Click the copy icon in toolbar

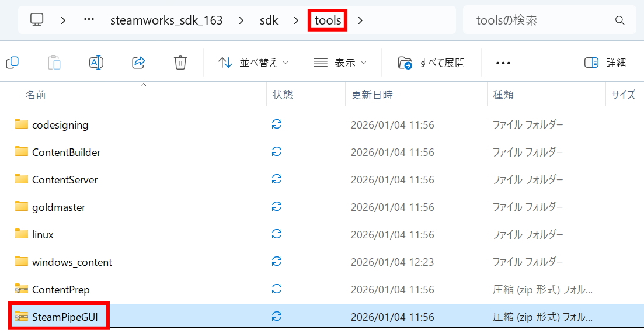(12, 63)
